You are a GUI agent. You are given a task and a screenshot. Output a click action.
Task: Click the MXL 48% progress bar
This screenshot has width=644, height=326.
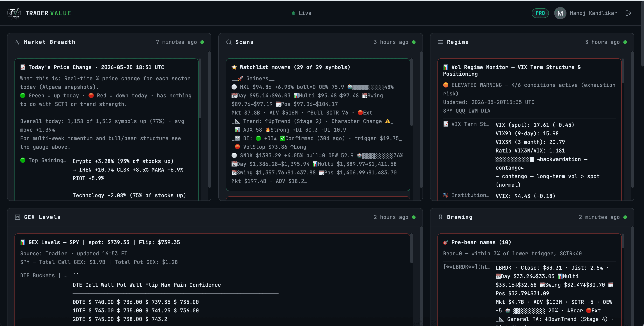[368, 87]
